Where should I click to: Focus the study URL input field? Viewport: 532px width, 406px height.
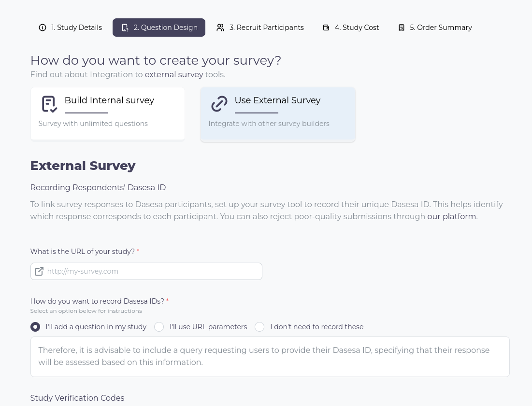point(146,271)
